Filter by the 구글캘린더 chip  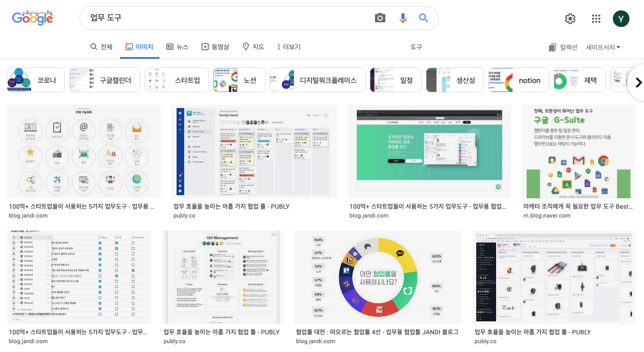[104, 80]
